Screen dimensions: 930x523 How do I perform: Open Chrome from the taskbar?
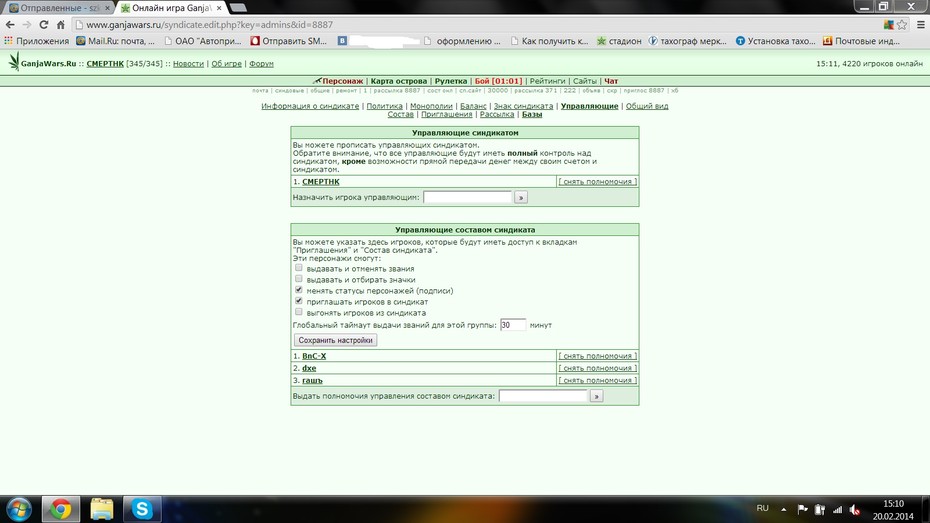[60, 509]
